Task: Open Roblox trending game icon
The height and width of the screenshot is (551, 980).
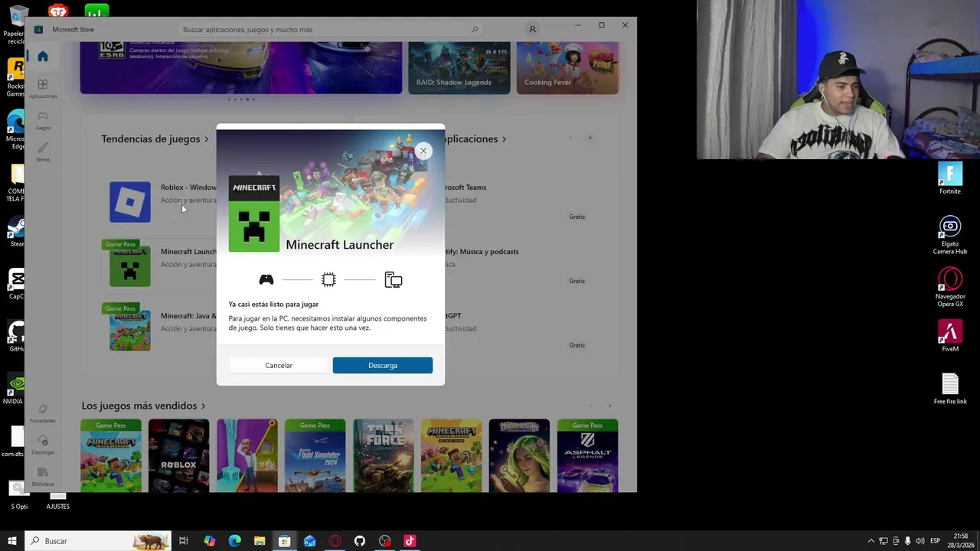Action: (x=130, y=202)
